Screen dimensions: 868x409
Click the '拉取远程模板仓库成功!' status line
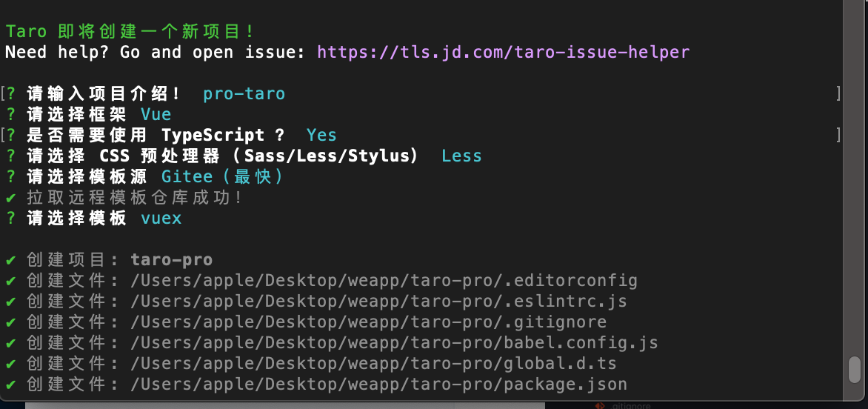click(x=135, y=198)
